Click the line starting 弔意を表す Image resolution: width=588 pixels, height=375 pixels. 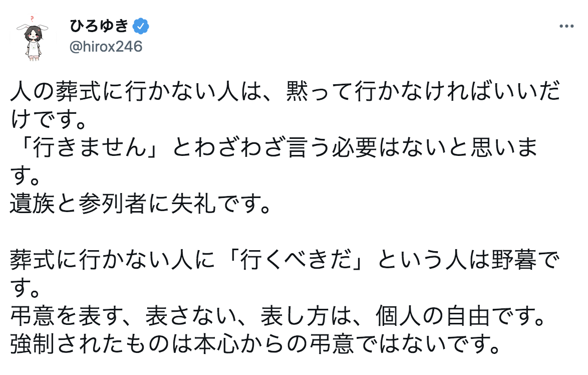277,316
